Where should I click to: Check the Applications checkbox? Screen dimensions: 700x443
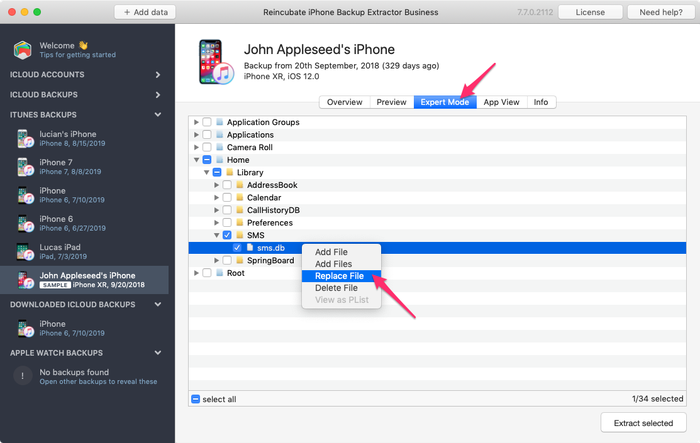pyautogui.click(x=207, y=134)
